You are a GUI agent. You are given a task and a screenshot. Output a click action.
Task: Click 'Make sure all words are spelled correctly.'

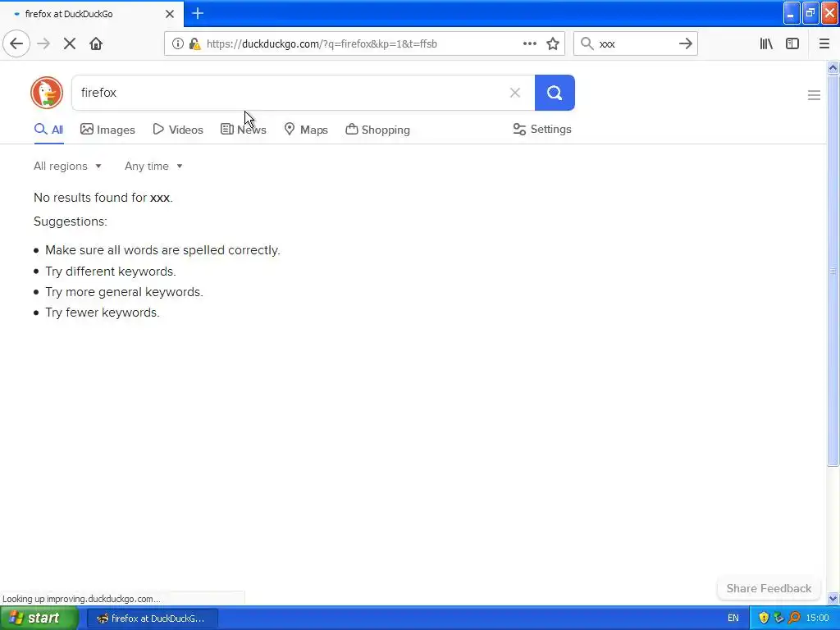click(162, 250)
